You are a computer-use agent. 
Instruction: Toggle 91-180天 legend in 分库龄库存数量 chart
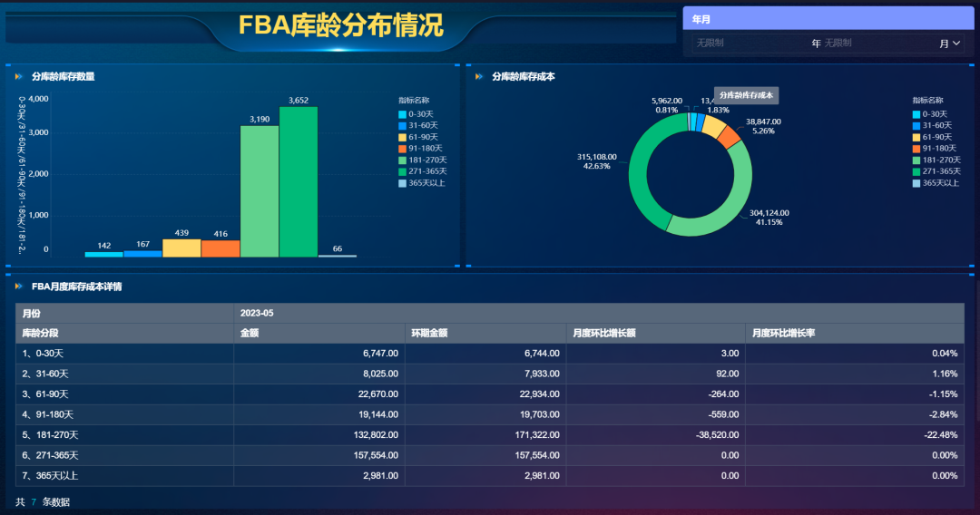(421, 149)
